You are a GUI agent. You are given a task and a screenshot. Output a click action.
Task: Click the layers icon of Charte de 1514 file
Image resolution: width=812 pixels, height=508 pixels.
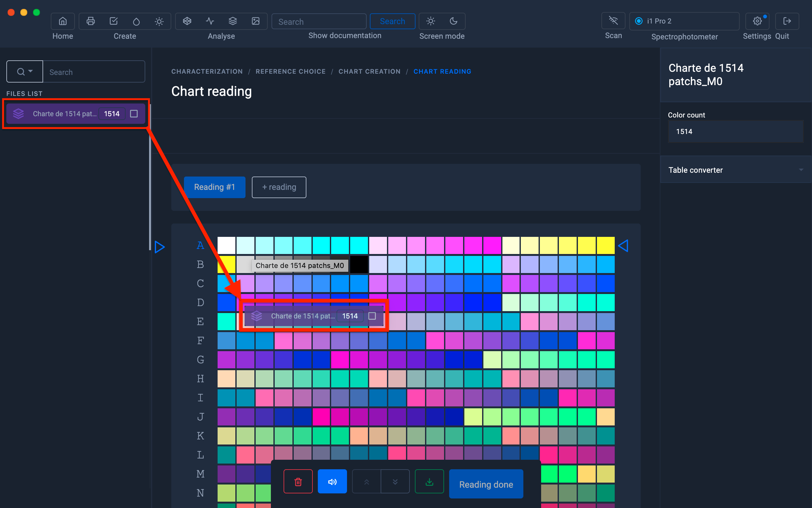18,114
